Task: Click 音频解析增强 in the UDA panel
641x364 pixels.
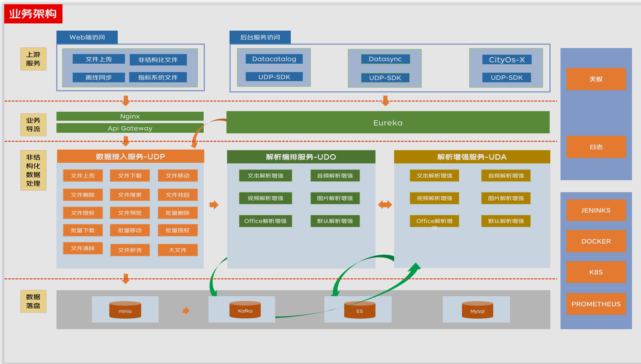Action: [x=506, y=176]
